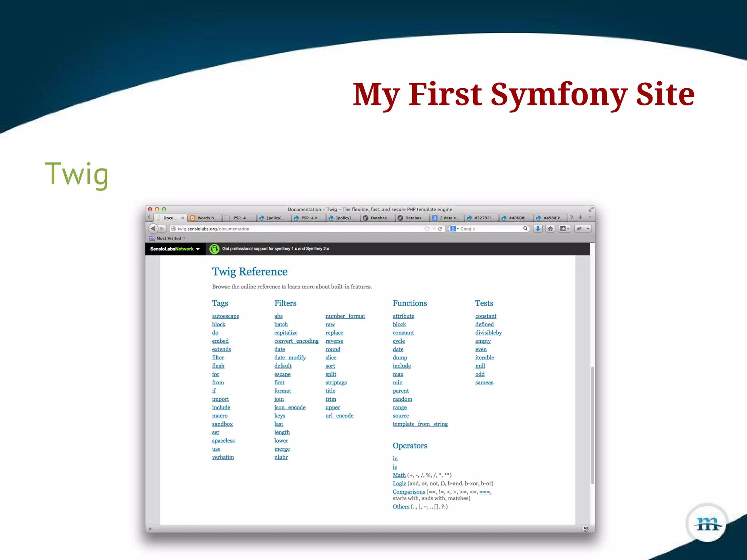The height and width of the screenshot is (560, 747).
Task: Open the dump function link
Action: coord(400,358)
